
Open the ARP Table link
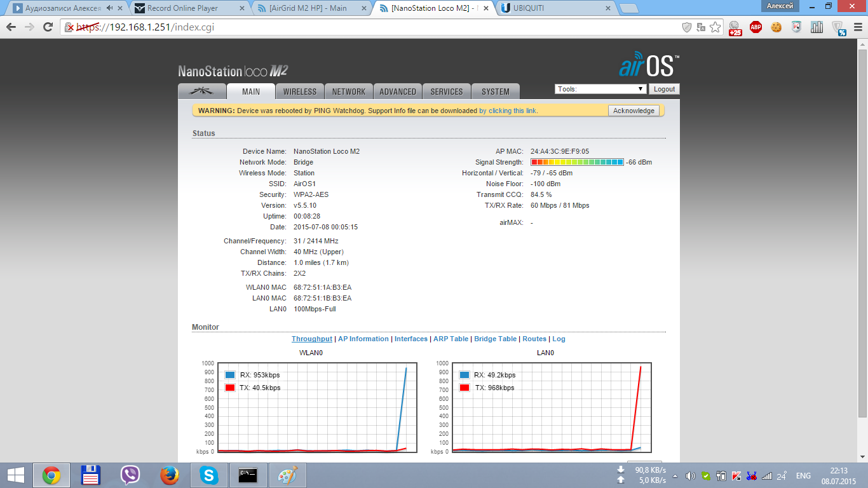tap(451, 339)
